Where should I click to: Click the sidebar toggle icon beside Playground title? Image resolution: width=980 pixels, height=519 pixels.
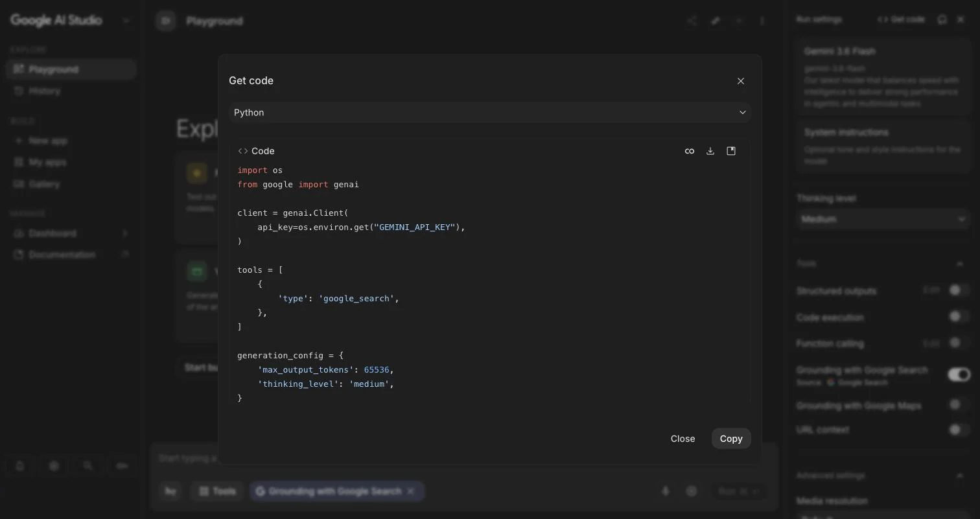point(166,21)
